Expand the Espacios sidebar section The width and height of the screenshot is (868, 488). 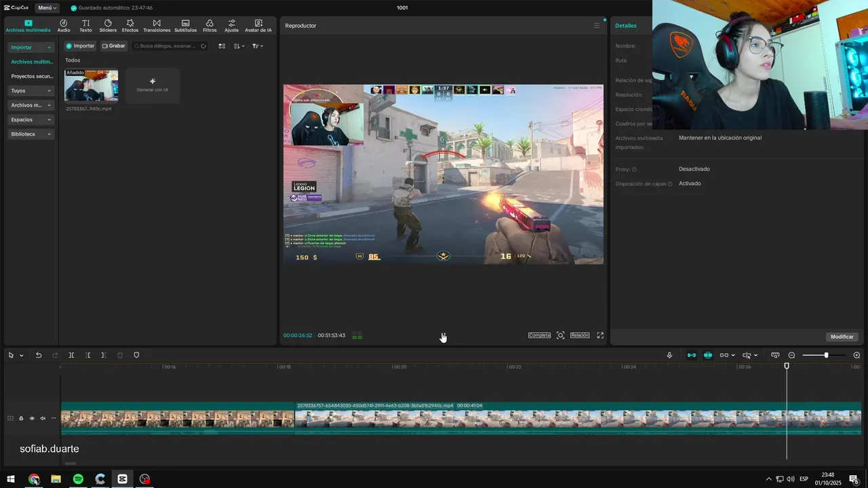31,119
